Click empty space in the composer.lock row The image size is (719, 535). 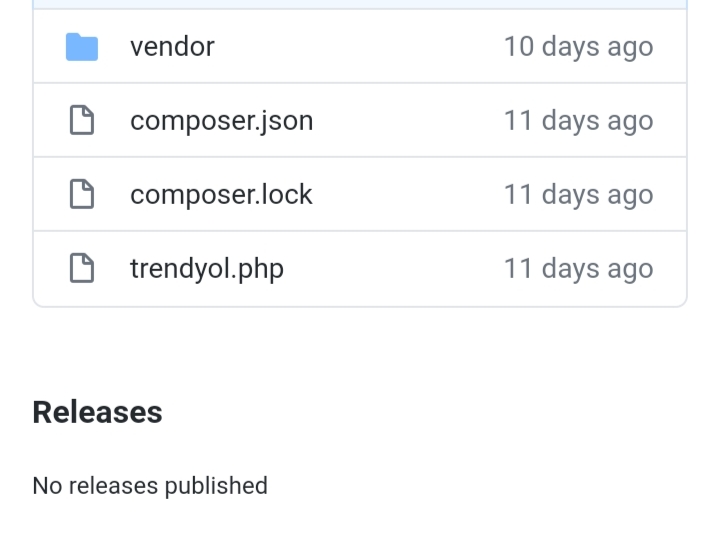pyautogui.click(x=410, y=195)
